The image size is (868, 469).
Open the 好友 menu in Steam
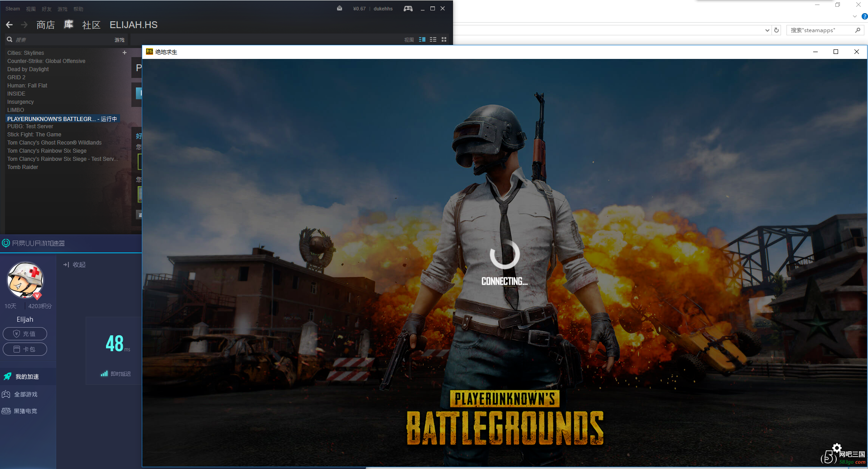(x=47, y=9)
